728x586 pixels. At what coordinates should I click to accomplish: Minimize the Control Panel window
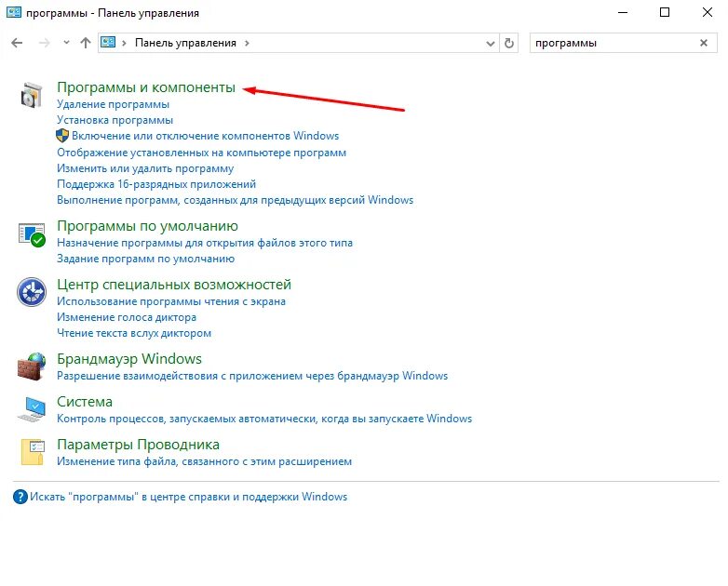click(x=622, y=12)
